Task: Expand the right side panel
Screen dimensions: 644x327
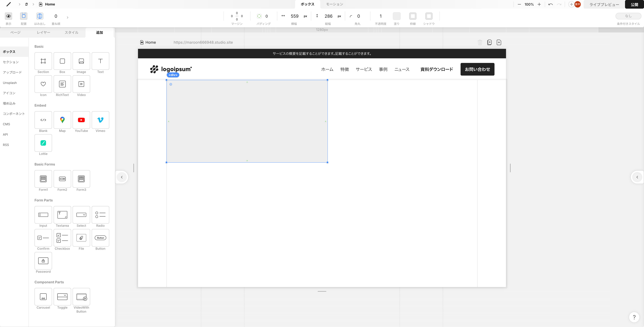Action: click(x=637, y=177)
